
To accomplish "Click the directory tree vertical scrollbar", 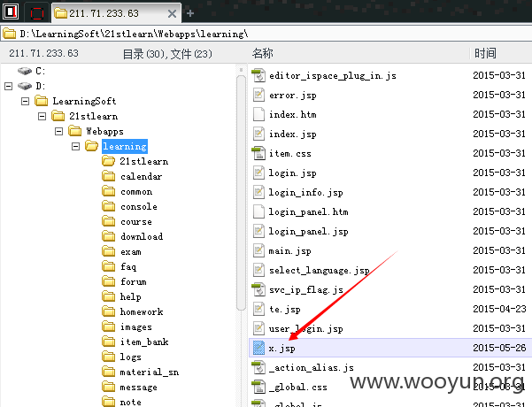I will click(x=242, y=192).
